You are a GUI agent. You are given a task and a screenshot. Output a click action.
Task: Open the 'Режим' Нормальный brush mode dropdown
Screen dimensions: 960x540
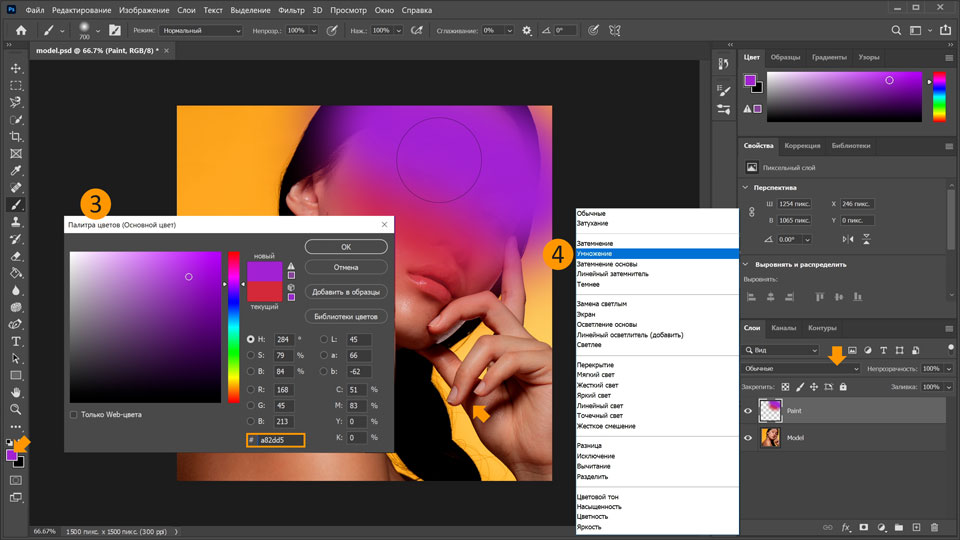201,31
